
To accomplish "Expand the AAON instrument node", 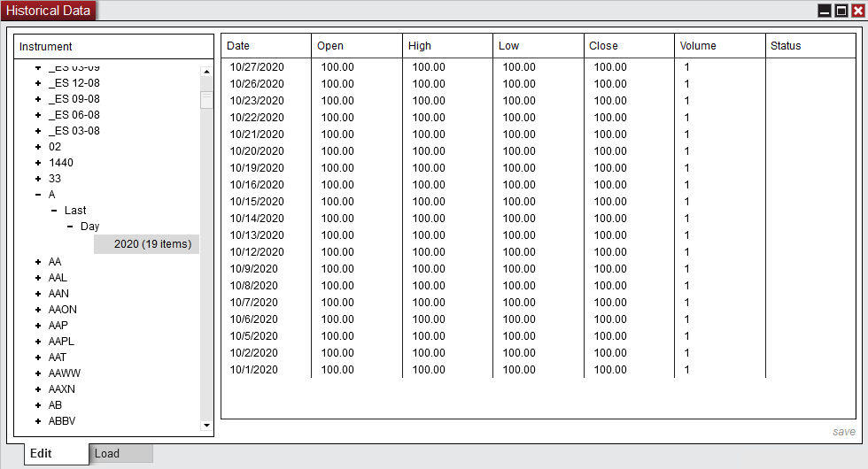I will tap(38, 310).
